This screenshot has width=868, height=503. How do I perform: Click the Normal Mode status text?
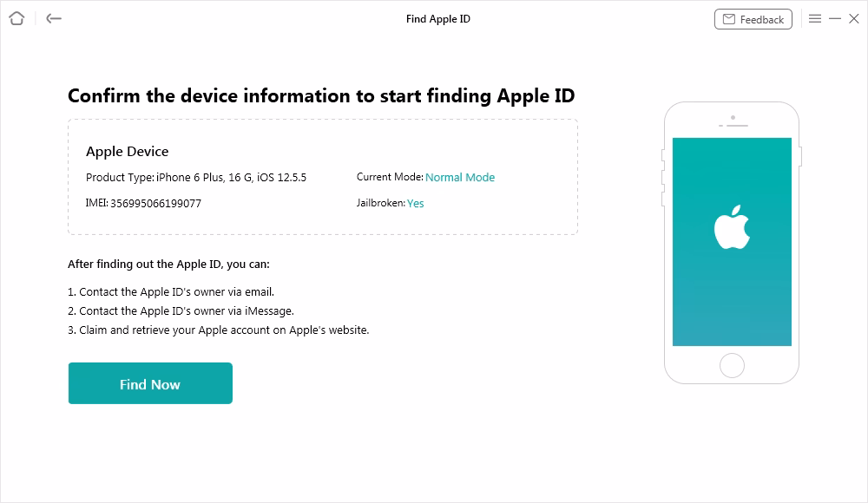click(x=460, y=177)
